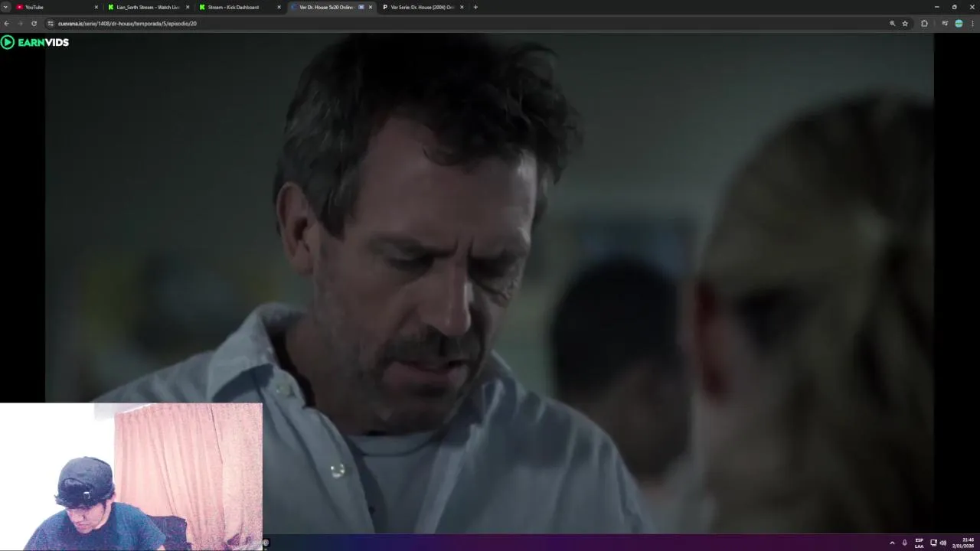Close the Ver Serie: Dr. House (2004) tab

(x=462, y=7)
